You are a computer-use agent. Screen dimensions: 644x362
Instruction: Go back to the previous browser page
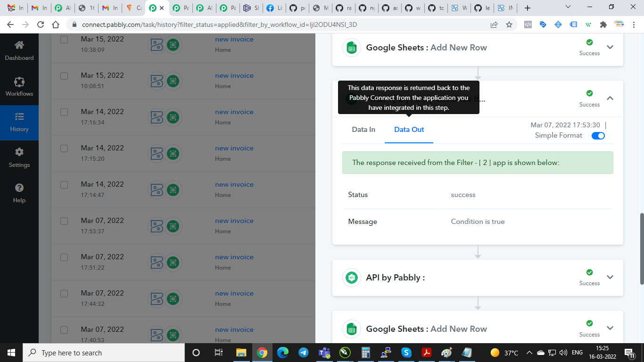(11, 25)
